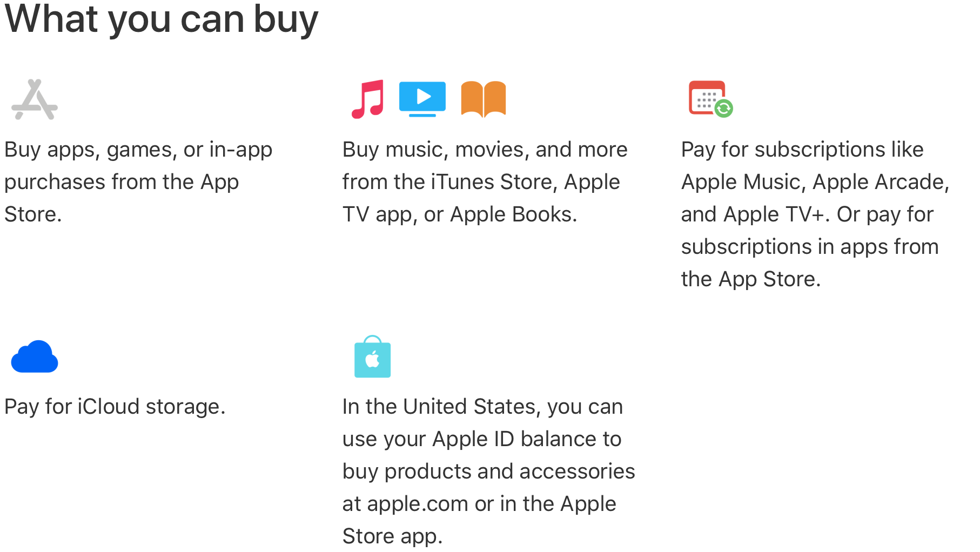The image size is (980, 552).
Task: Click the gray App Store icon
Action: click(35, 99)
